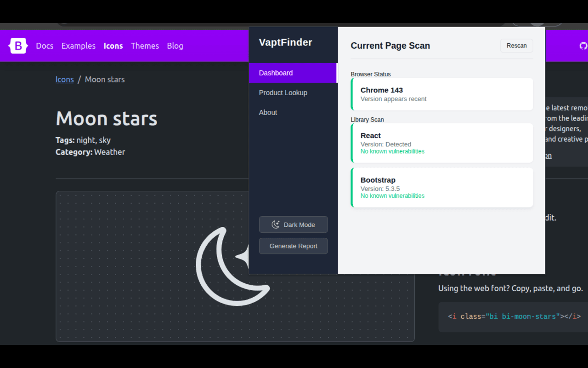Viewport: 588px width, 368px height.
Task: Open Product Lookup in VaptFinder sidebar
Action: click(293, 92)
